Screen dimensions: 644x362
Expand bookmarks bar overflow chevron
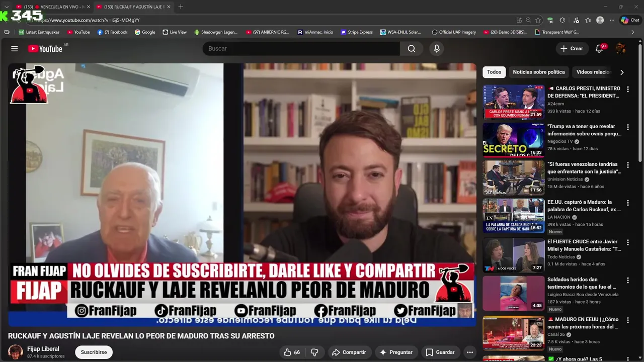633,32
